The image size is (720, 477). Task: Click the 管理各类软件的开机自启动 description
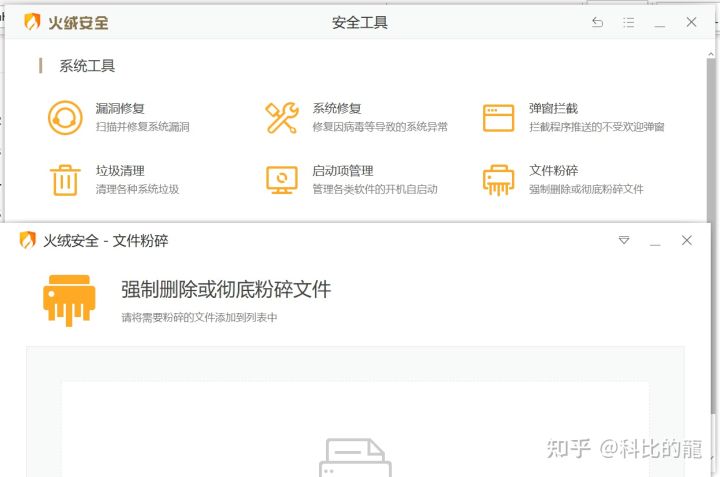click(x=375, y=189)
